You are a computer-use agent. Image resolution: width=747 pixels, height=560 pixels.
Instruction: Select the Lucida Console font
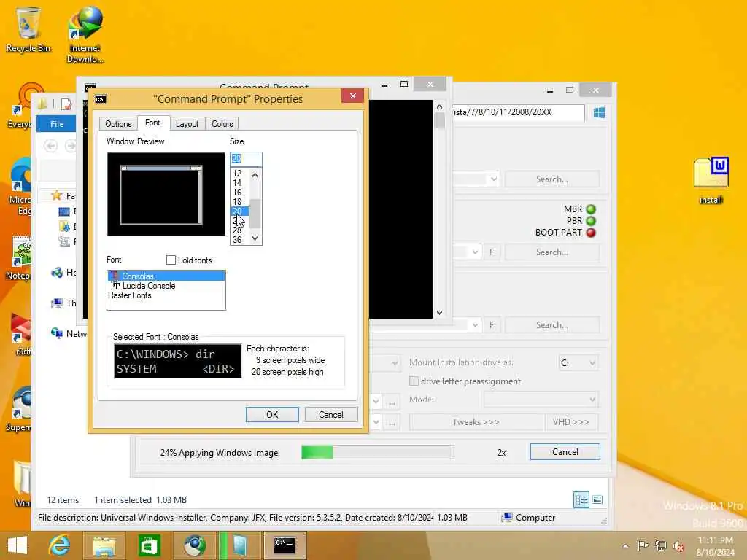pyautogui.click(x=166, y=286)
